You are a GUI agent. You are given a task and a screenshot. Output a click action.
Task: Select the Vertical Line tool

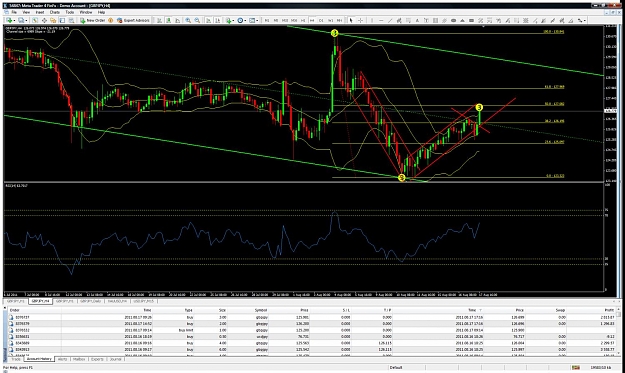371,20
